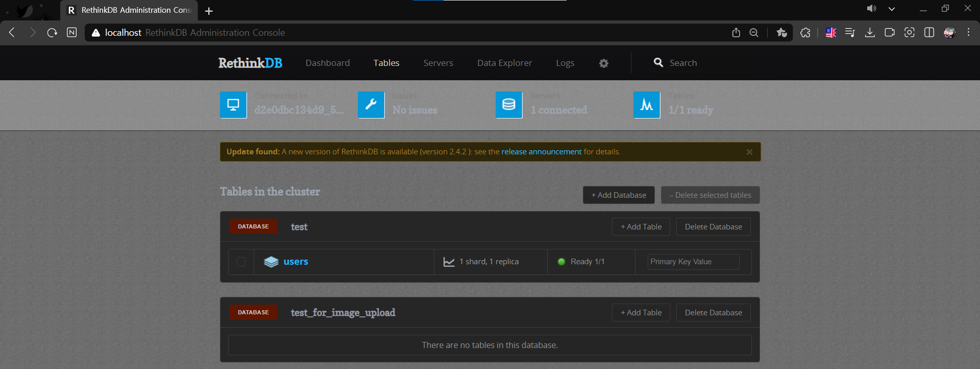Toggle the browser side panel icon

(929, 32)
